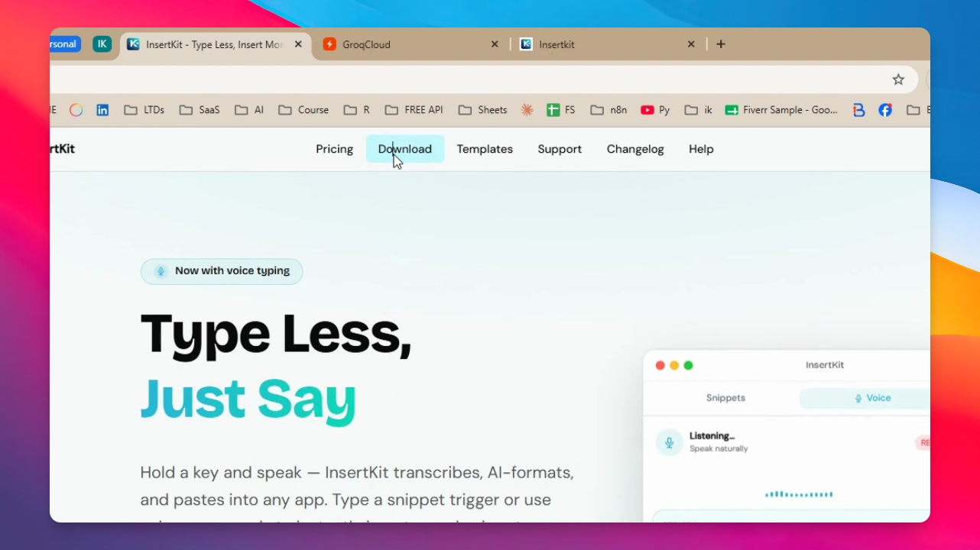Click the orange starburst bookmark icon
The height and width of the screenshot is (550, 980).
pos(527,110)
